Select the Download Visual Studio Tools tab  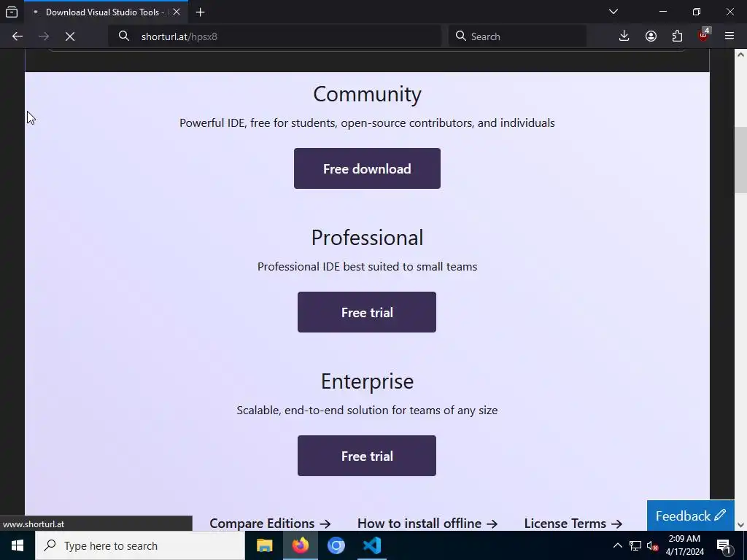tap(107, 12)
